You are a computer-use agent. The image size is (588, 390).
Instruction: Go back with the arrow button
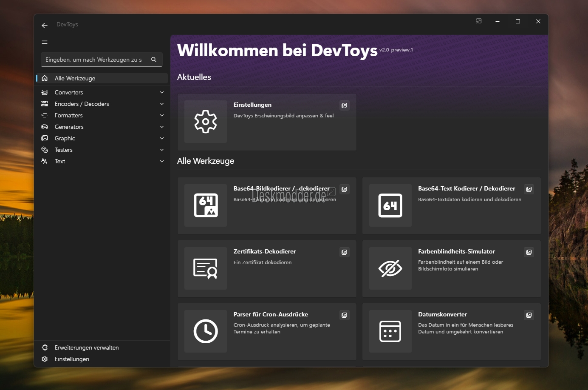click(x=45, y=26)
